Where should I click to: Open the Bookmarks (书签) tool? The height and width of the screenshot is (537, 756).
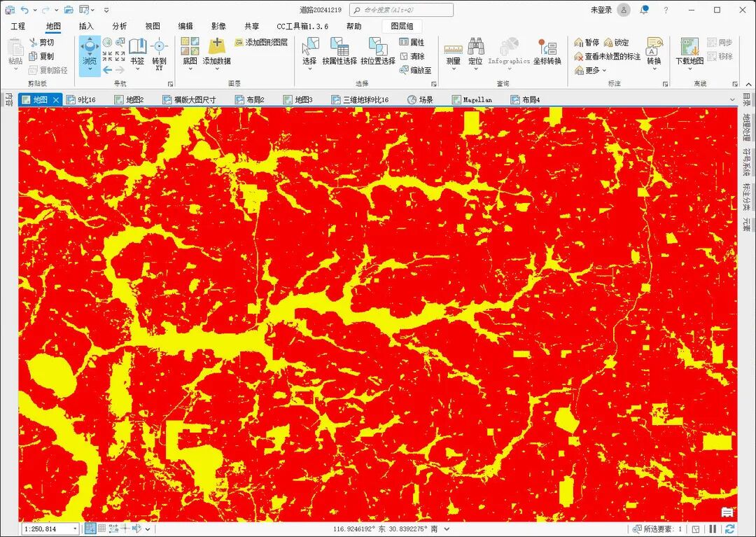coord(137,52)
